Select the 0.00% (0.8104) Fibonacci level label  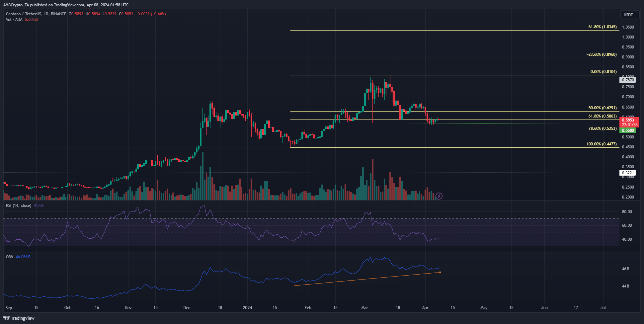coord(604,72)
